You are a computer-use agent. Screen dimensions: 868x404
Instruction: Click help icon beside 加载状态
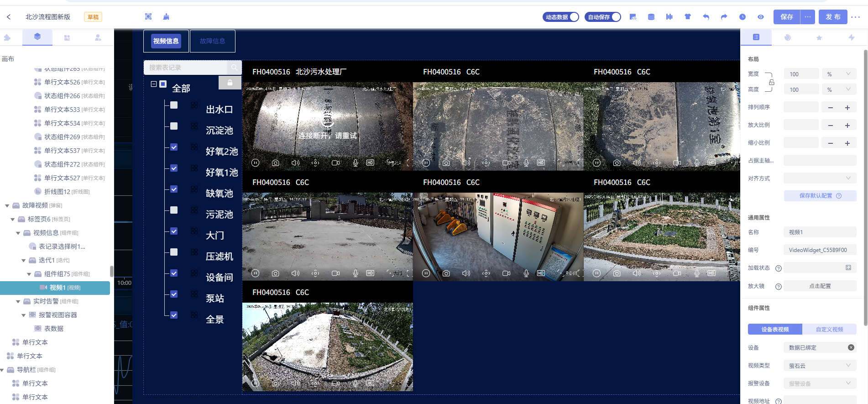coord(779,268)
